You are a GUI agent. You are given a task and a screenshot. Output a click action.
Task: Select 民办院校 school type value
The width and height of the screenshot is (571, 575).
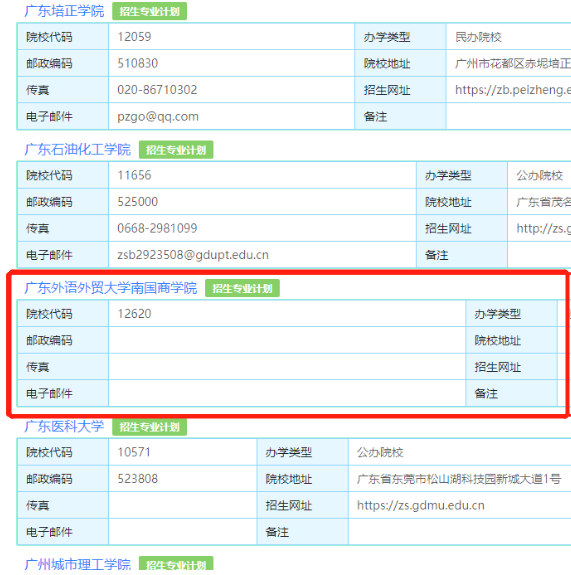point(478,37)
